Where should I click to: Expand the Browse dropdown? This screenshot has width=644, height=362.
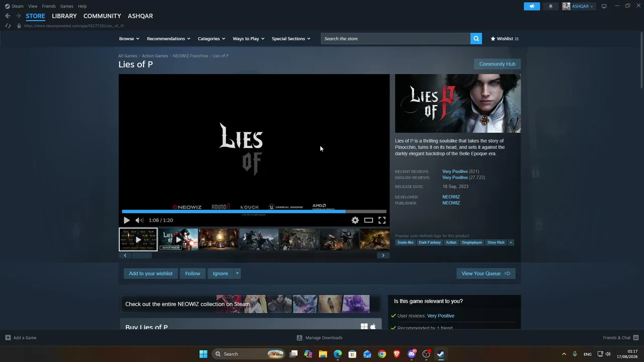(x=129, y=39)
